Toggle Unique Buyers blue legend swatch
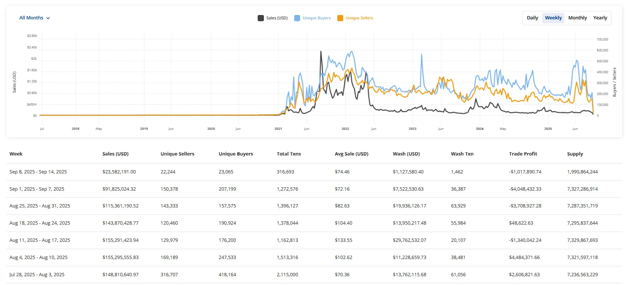Screen dimensions: 644x285 pyautogui.click(x=297, y=18)
